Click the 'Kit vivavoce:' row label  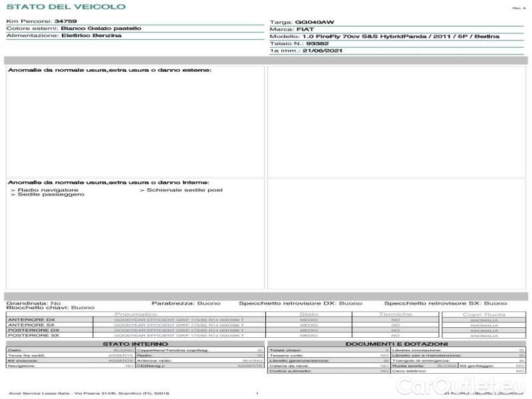(x=23, y=360)
